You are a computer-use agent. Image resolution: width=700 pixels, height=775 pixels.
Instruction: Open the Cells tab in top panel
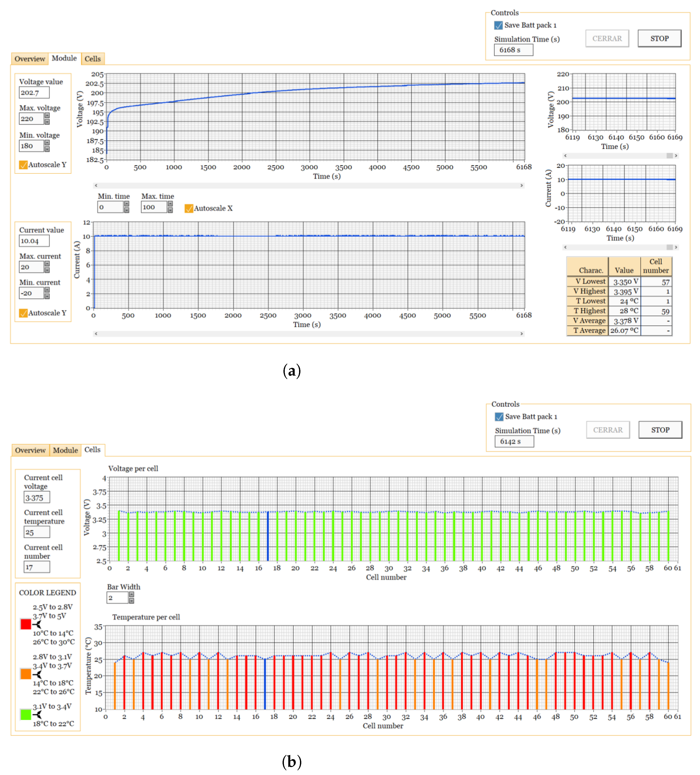pyautogui.click(x=93, y=59)
